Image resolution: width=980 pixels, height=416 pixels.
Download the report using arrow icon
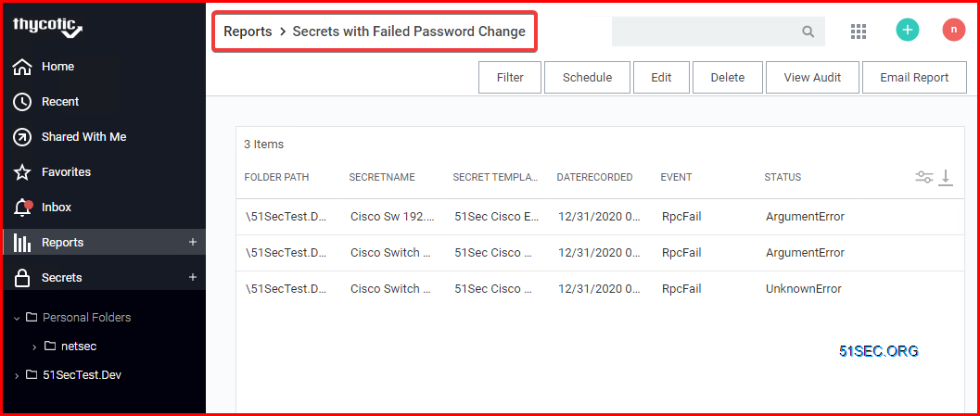946,177
